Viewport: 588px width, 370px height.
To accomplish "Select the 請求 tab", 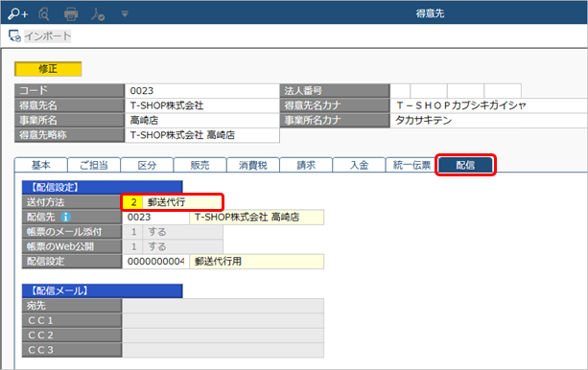I will pyautogui.click(x=306, y=165).
